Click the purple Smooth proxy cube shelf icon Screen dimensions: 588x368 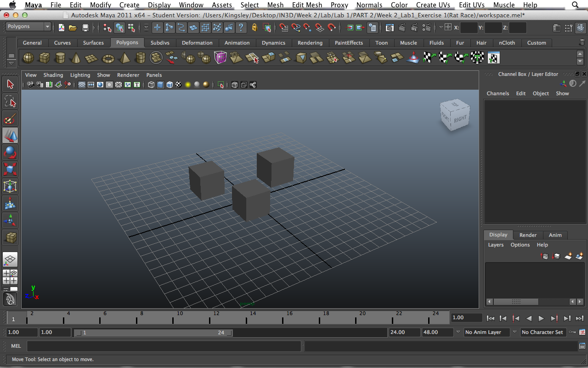(220, 58)
